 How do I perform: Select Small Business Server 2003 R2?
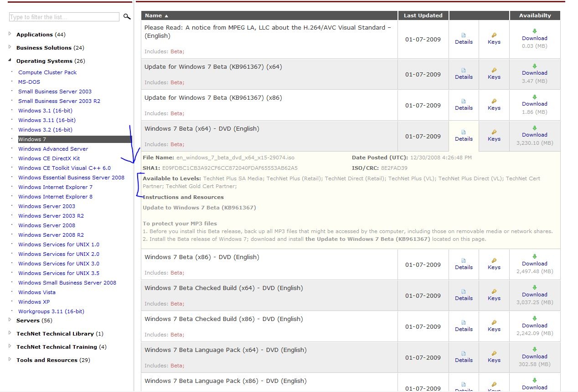point(59,101)
